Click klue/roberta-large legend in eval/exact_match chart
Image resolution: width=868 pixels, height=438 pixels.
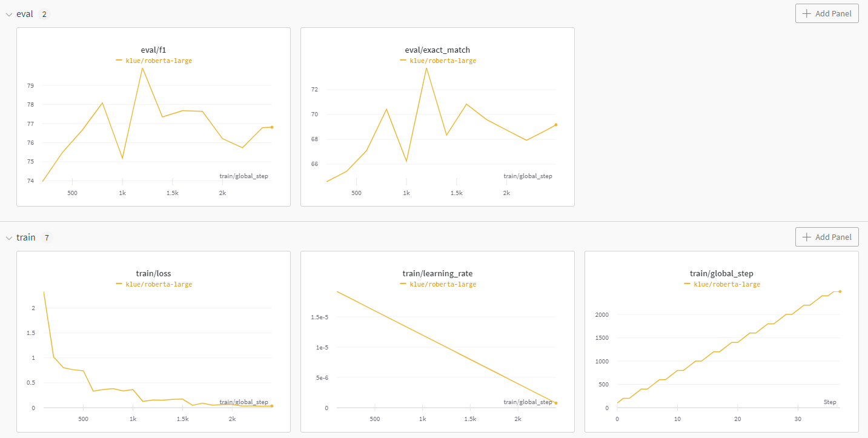(443, 61)
